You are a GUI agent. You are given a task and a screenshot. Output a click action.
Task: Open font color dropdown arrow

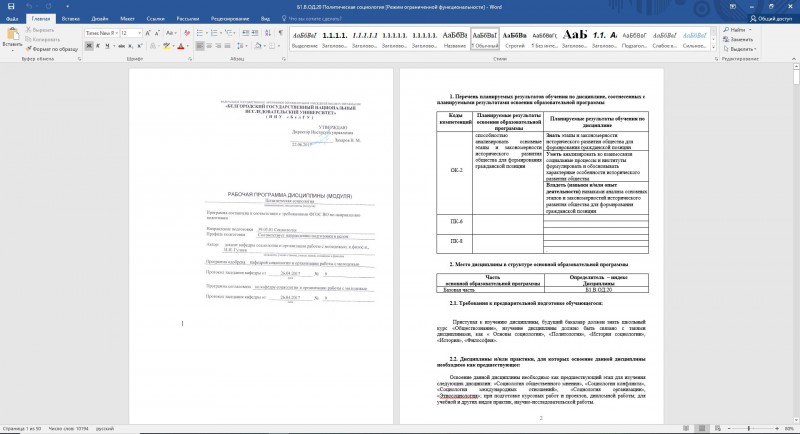[x=187, y=46]
